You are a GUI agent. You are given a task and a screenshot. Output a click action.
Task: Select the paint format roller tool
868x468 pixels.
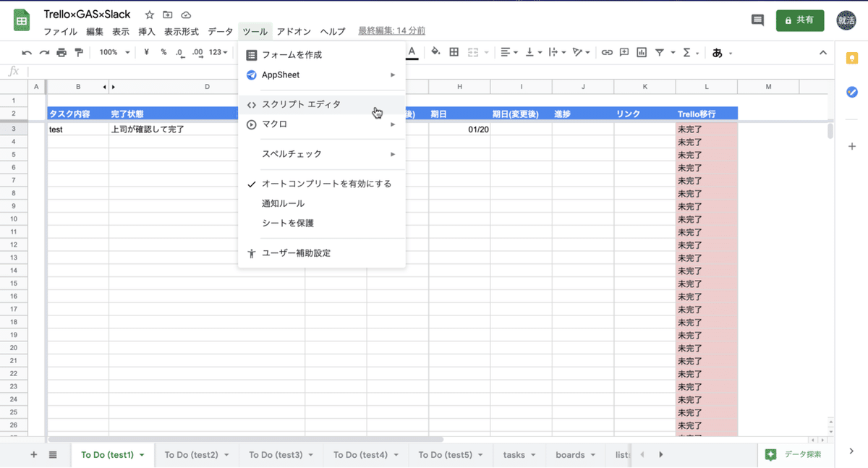point(79,53)
